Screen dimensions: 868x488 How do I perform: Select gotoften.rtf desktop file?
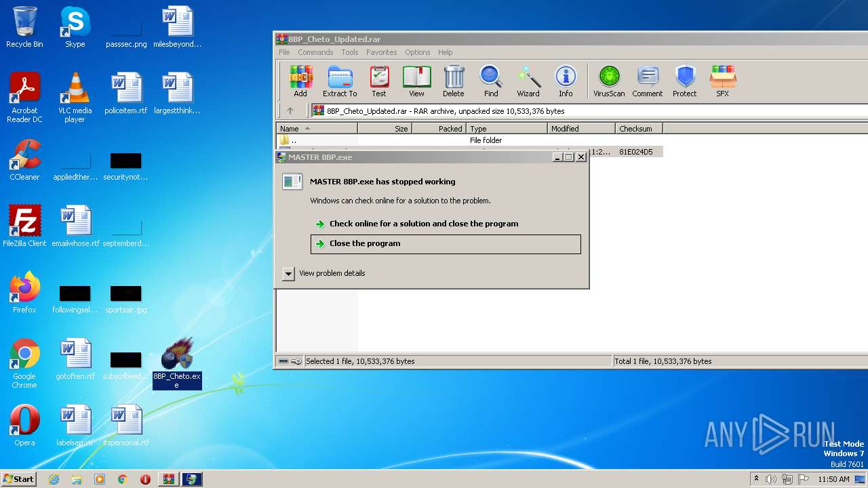click(75, 359)
